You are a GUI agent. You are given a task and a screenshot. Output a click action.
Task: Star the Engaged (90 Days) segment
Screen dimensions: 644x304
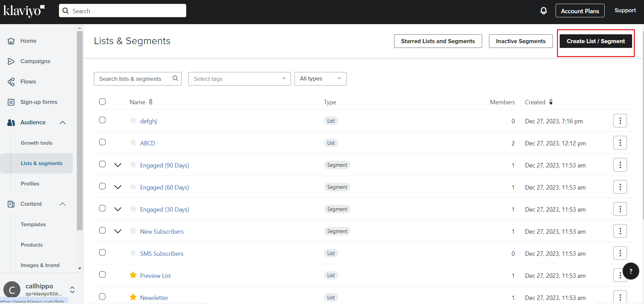point(133,165)
